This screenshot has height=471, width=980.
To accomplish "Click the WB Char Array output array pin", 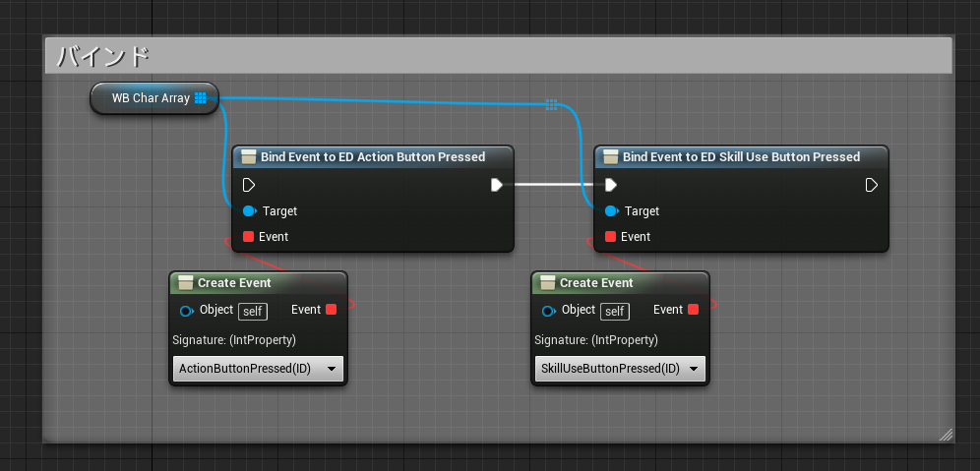I will [x=200, y=98].
